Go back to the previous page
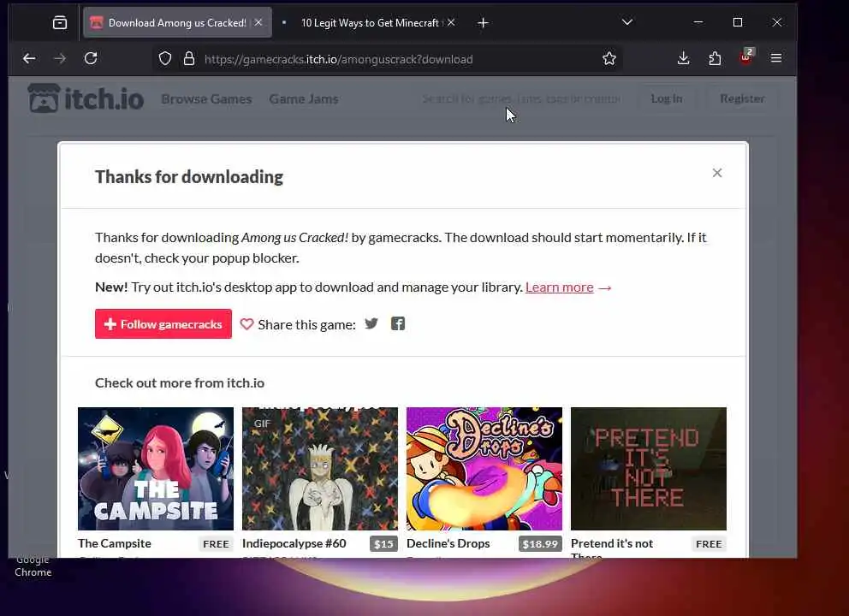 [x=29, y=58]
